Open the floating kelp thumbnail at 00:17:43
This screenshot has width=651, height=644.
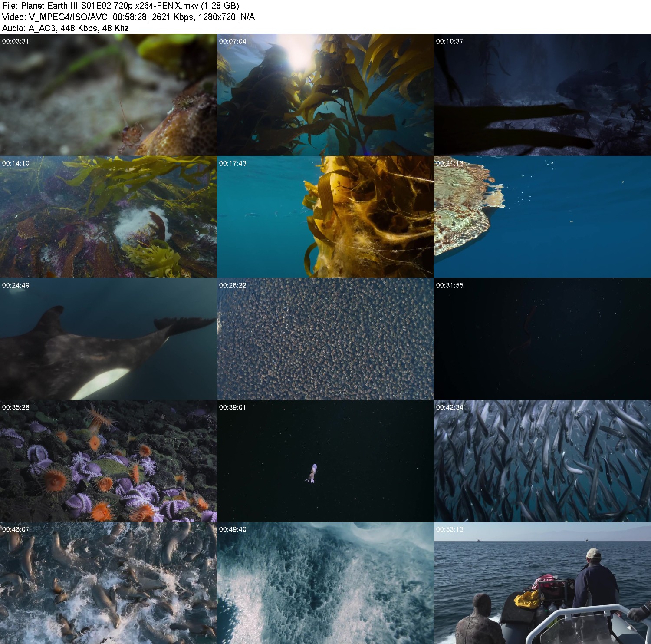[325, 217]
